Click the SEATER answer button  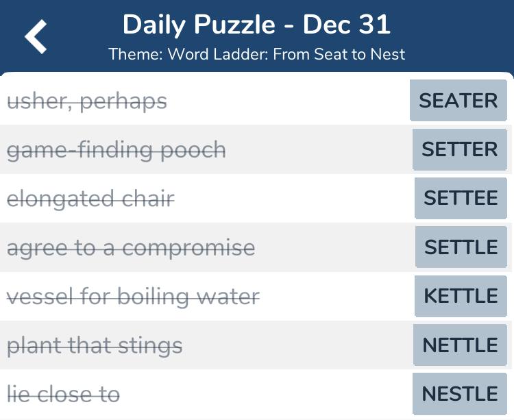(x=458, y=101)
